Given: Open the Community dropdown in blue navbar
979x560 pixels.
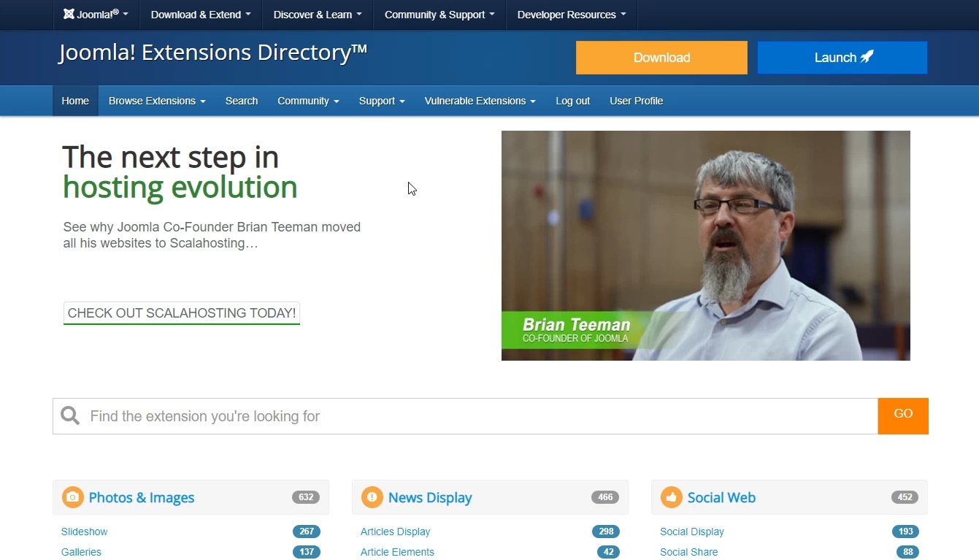Looking at the screenshot, I should pos(308,101).
